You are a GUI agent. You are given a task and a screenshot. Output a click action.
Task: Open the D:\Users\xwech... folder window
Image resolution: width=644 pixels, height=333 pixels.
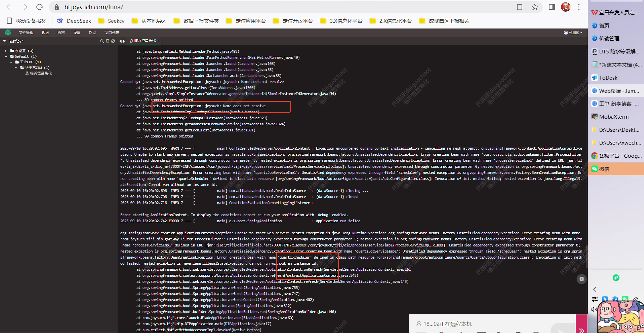coord(616,143)
